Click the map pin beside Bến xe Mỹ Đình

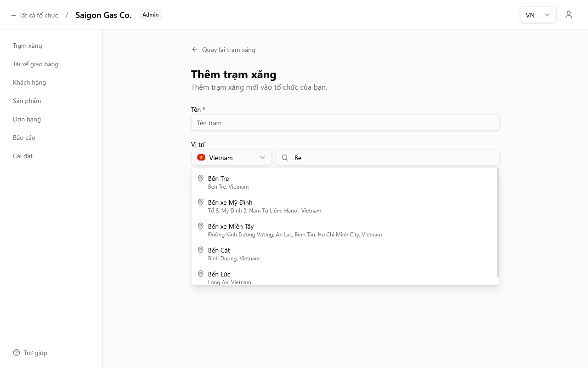(x=201, y=202)
